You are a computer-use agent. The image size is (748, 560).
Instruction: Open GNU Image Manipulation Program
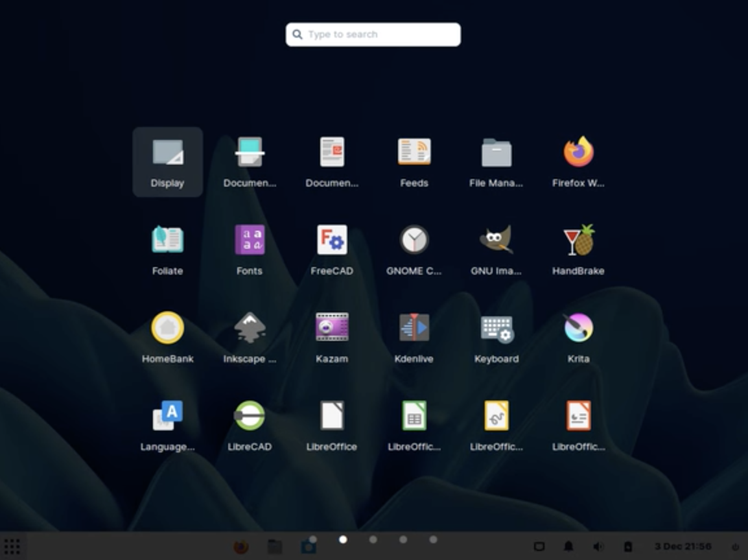(x=496, y=250)
